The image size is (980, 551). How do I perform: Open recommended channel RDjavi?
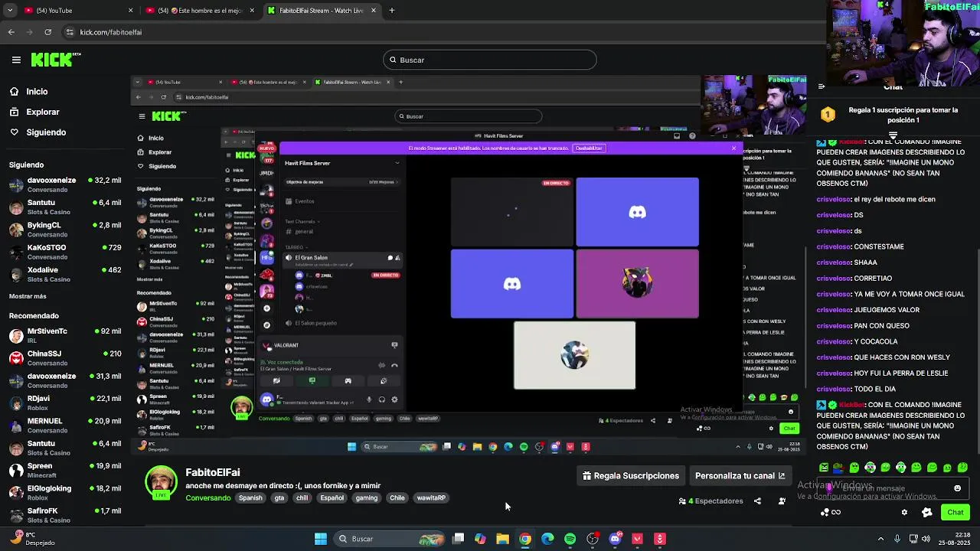click(65, 403)
